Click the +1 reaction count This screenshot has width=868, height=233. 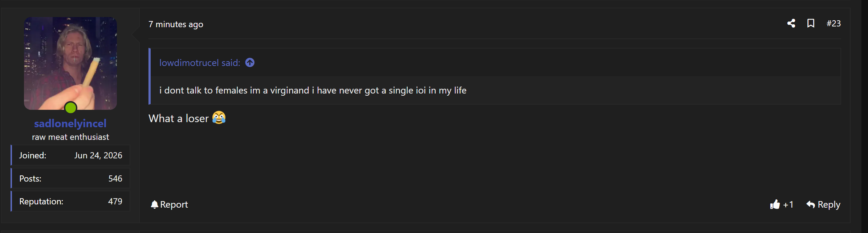(x=788, y=205)
